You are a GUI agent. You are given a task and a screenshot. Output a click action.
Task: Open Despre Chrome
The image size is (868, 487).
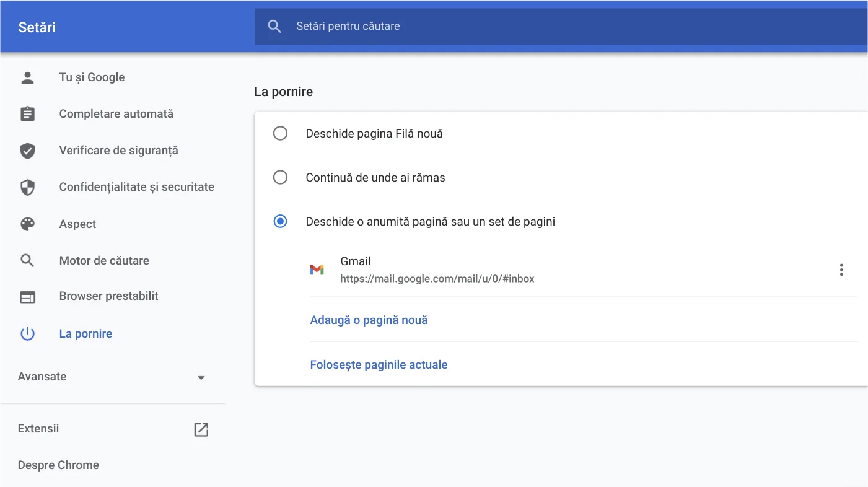(x=58, y=465)
